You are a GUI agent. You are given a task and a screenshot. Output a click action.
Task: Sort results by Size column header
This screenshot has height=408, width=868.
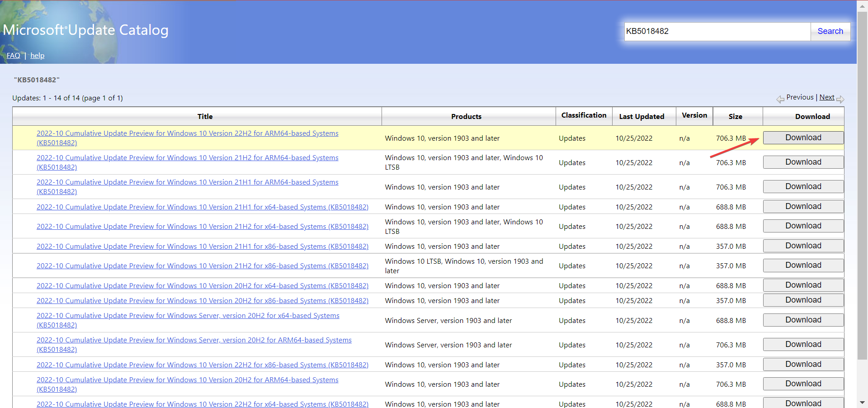[735, 117]
